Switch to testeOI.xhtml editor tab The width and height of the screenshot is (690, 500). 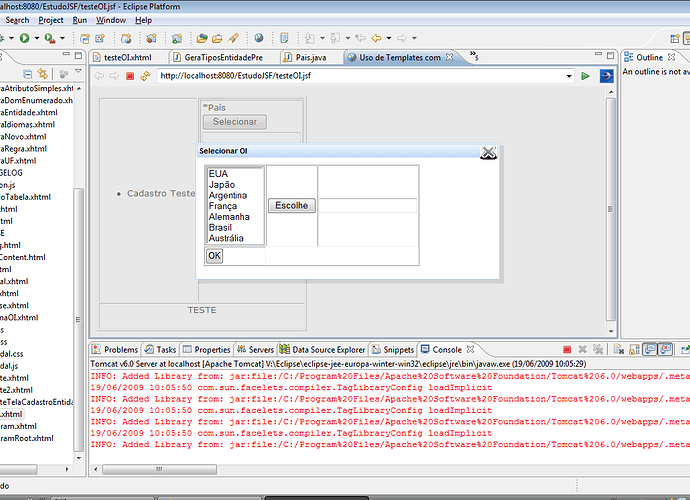(x=128, y=58)
